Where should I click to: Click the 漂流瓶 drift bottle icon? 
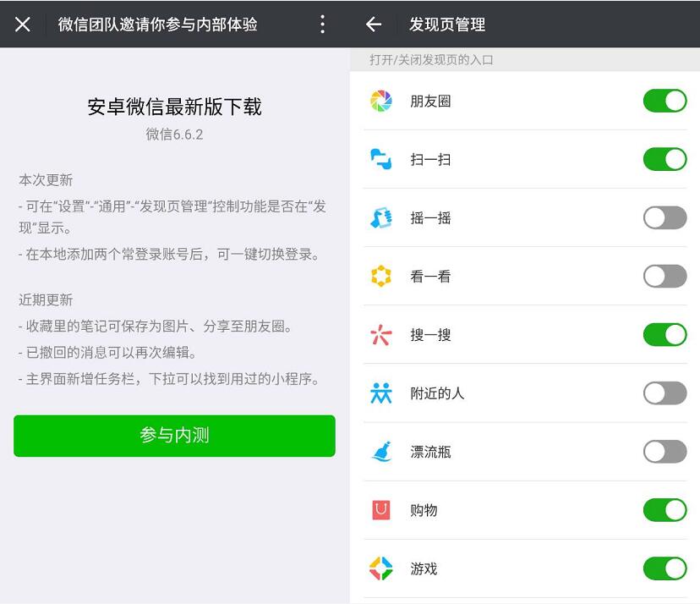pyautogui.click(x=380, y=452)
